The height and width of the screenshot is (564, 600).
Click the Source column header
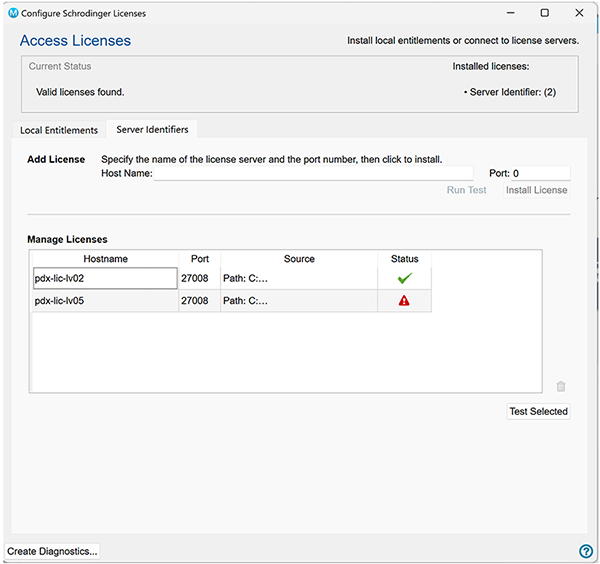299,259
